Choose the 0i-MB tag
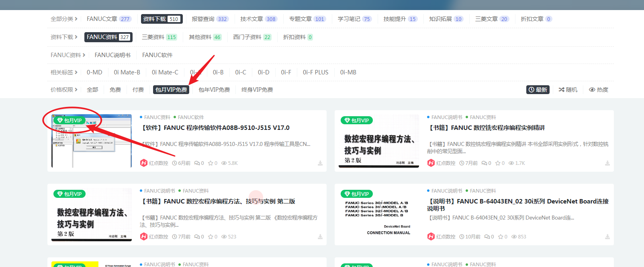644x267 pixels. [348, 72]
